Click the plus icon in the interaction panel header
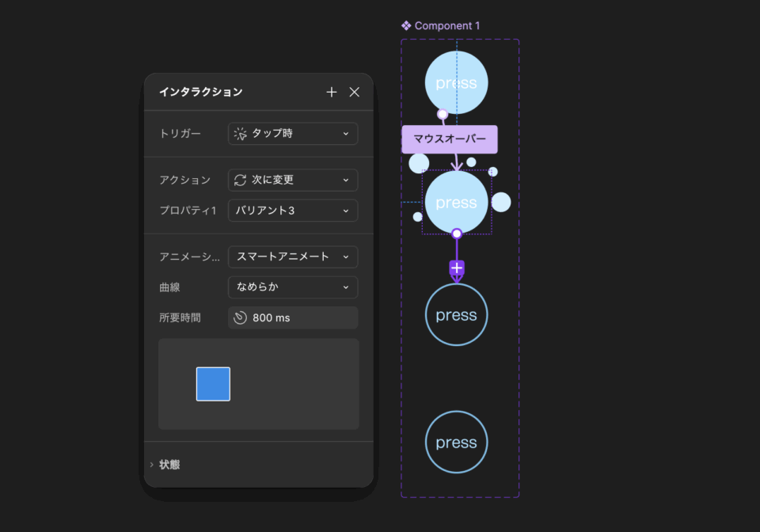This screenshot has height=532, width=760. click(332, 92)
